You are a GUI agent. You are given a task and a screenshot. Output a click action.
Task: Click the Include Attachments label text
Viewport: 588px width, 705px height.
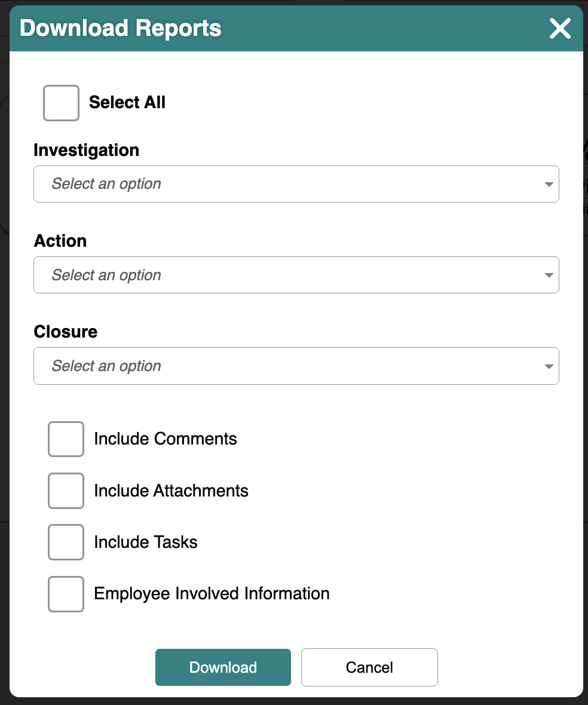coord(171,491)
